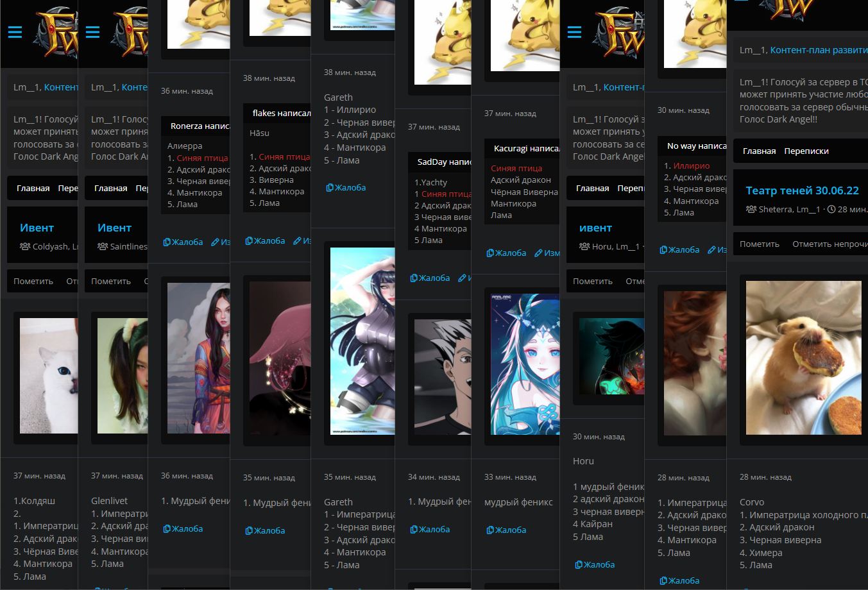The image size is (868, 590).
Task: Switch to the Переписки tab
Action: click(x=806, y=151)
